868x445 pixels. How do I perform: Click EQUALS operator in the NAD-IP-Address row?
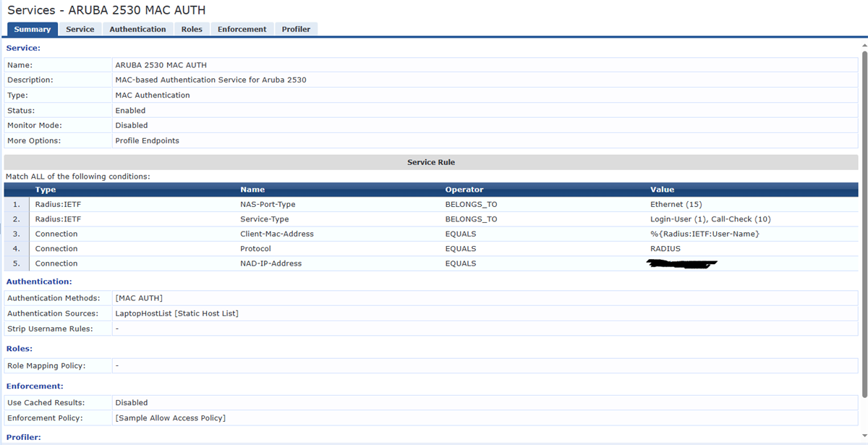(461, 263)
